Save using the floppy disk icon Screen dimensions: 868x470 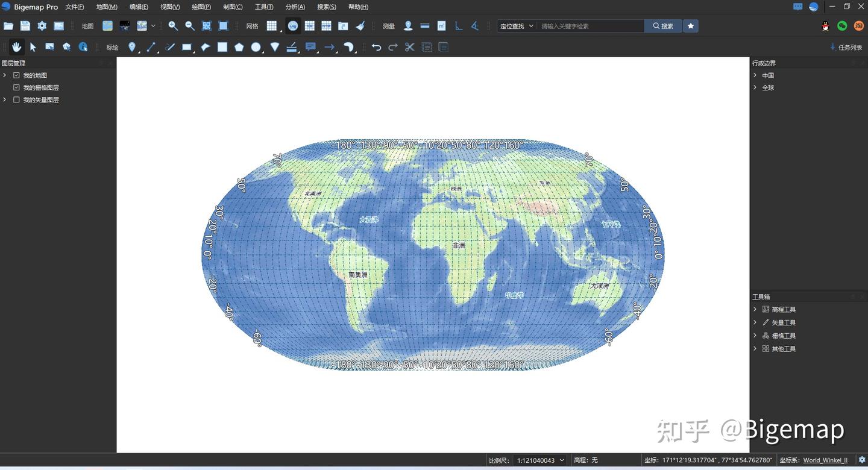coord(25,26)
